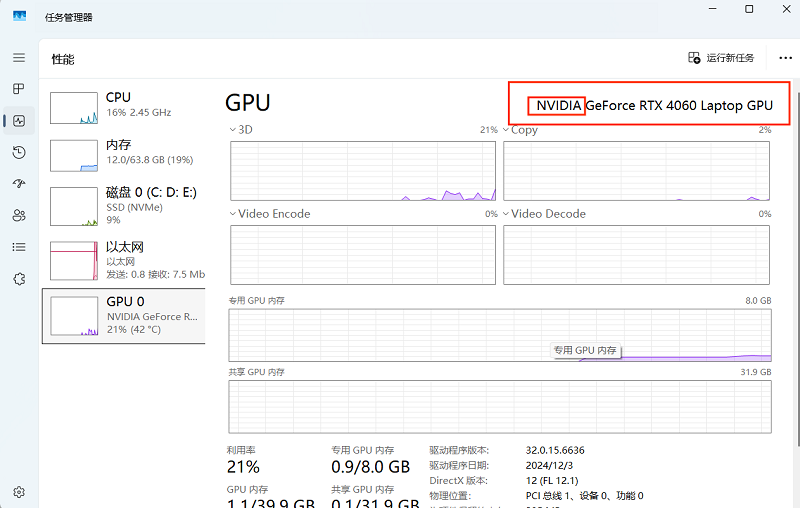
Task: Open the App history page icon
Action: click(x=19, y=153)
